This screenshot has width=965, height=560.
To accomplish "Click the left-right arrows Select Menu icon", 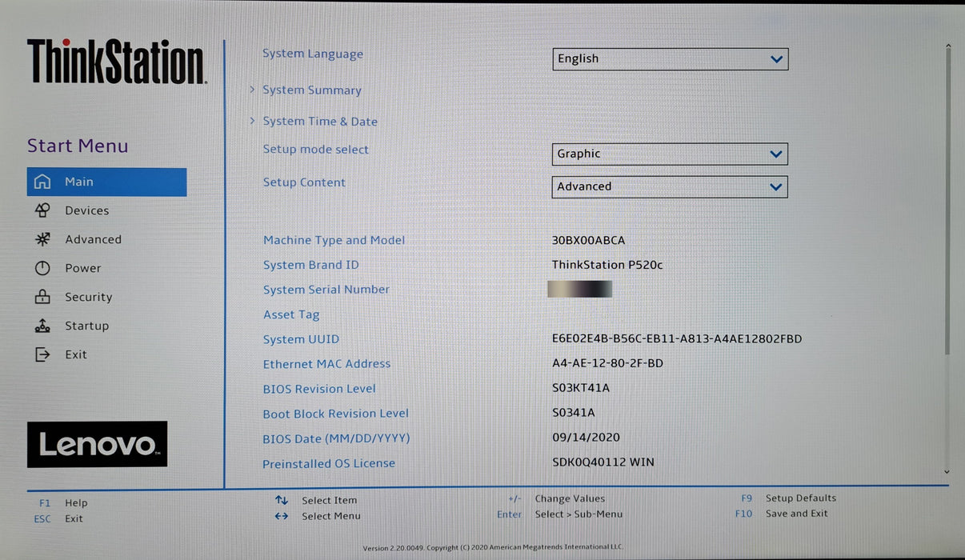I will click(x=282, y=516).
